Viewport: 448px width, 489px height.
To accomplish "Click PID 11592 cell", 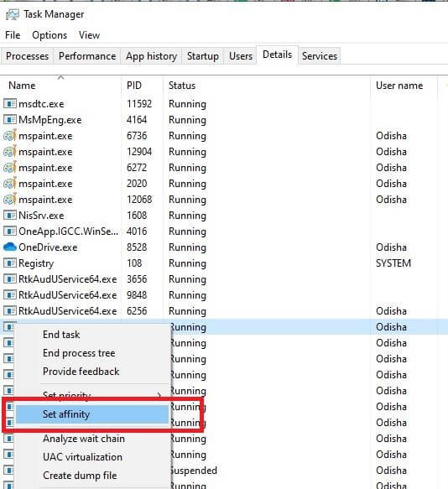I will (139, 103).
